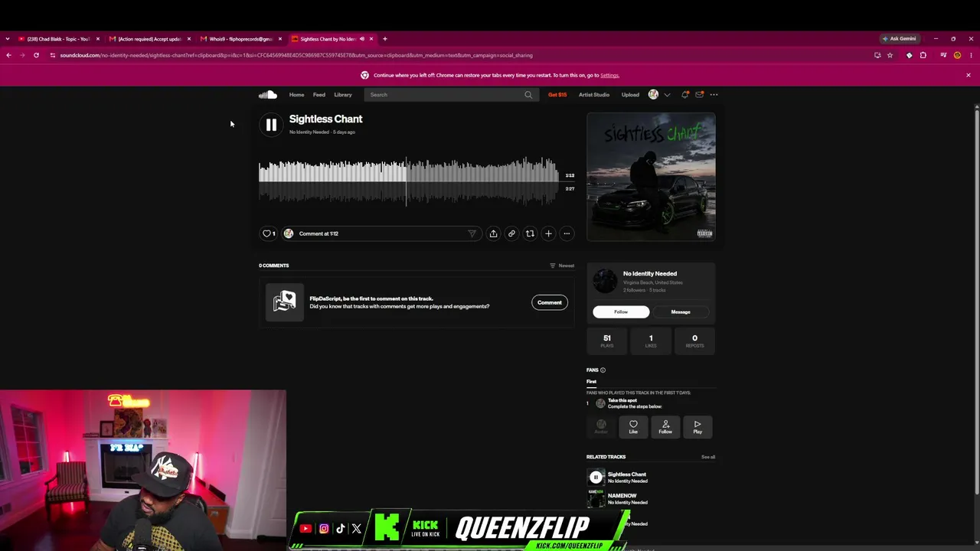Select the First fans tab
980x551 pixels.
[x=591, y=381]
